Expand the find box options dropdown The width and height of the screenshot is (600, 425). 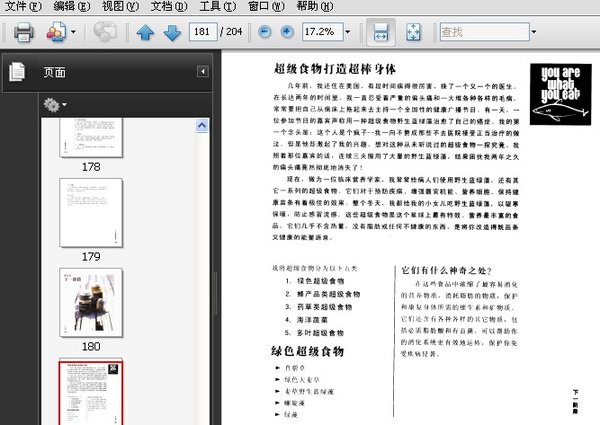click(x=533, y=32)
